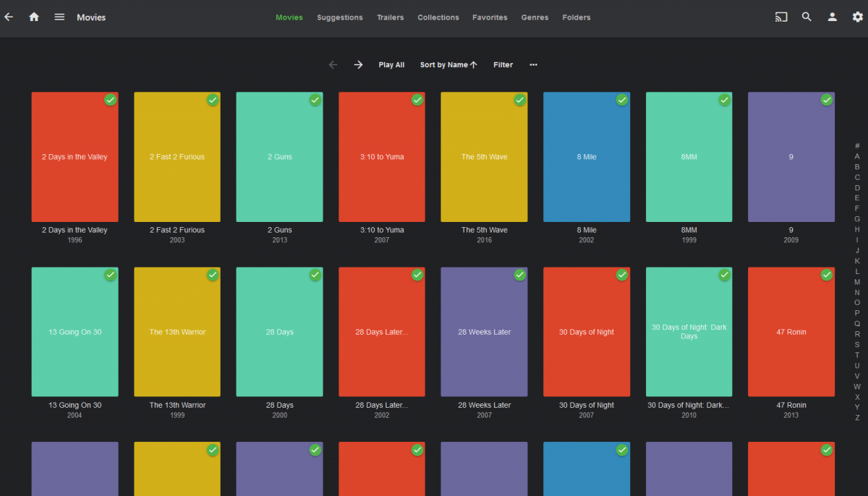Jump to letter B in alphabet picker
The image size is (868, 496).
pos(857,166)
